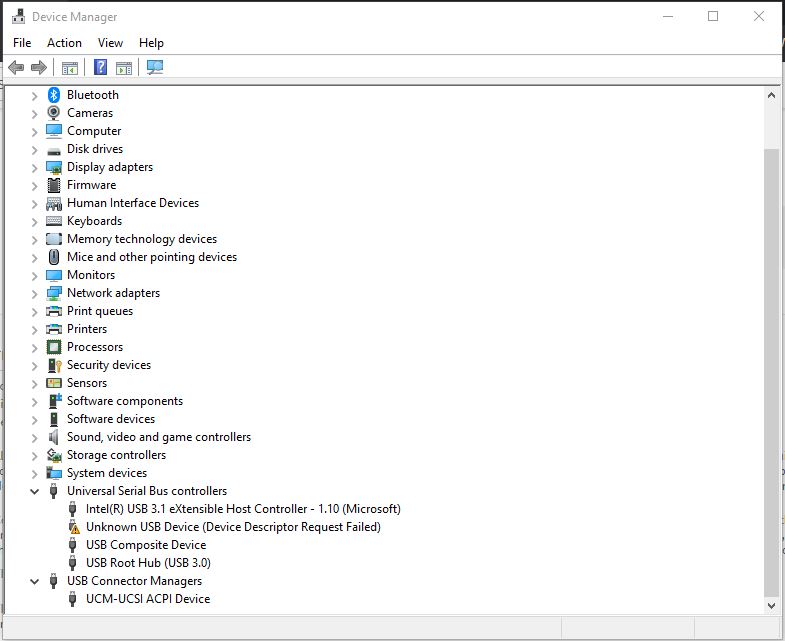The image size is (785, 641).
Task: Open the Help question mark toolbar icon
Action: click(101, 67)
